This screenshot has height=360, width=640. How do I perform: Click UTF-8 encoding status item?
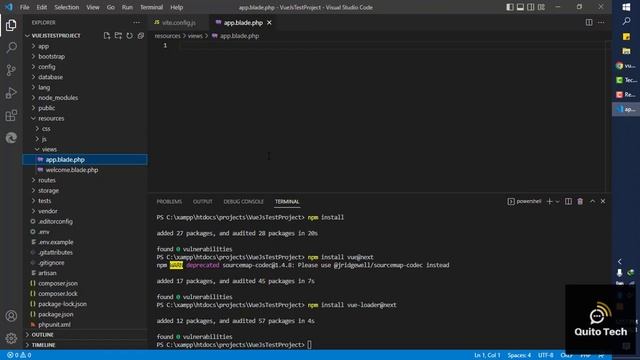pyautogui.click(x=545, y=355)
